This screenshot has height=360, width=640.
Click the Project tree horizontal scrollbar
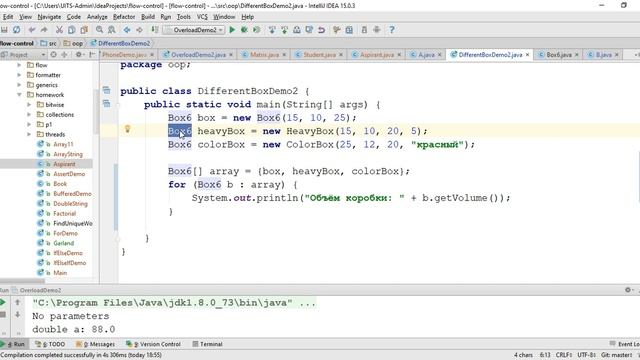coord(22,281)
